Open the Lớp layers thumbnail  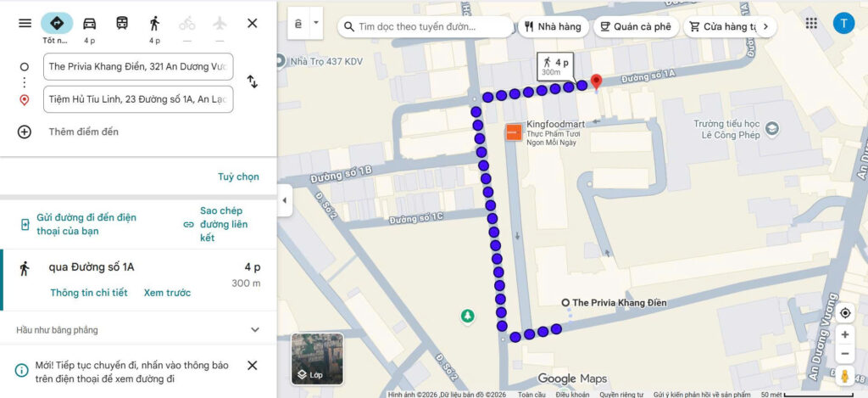317,359
